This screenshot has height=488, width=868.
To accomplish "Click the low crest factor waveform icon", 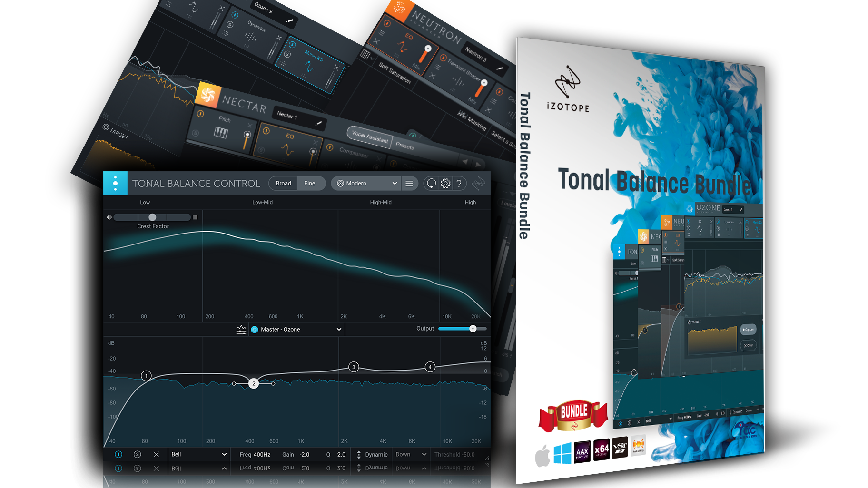I will coord(109,217).
